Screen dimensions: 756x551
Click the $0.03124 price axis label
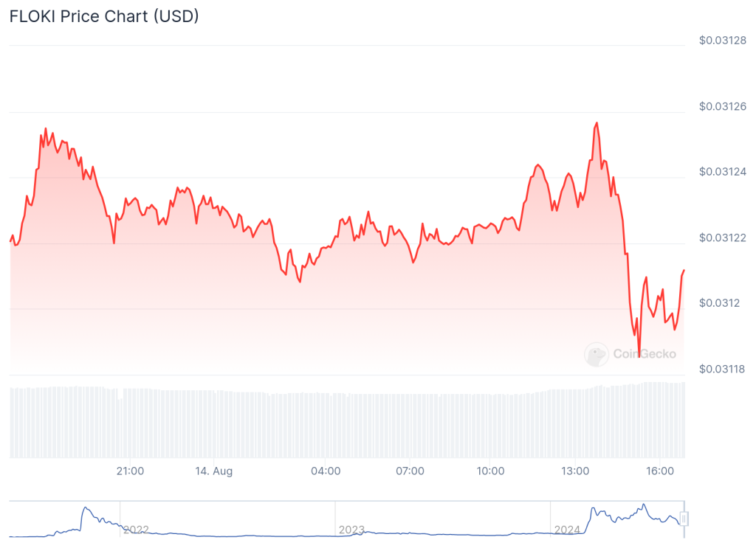point(723,172)
